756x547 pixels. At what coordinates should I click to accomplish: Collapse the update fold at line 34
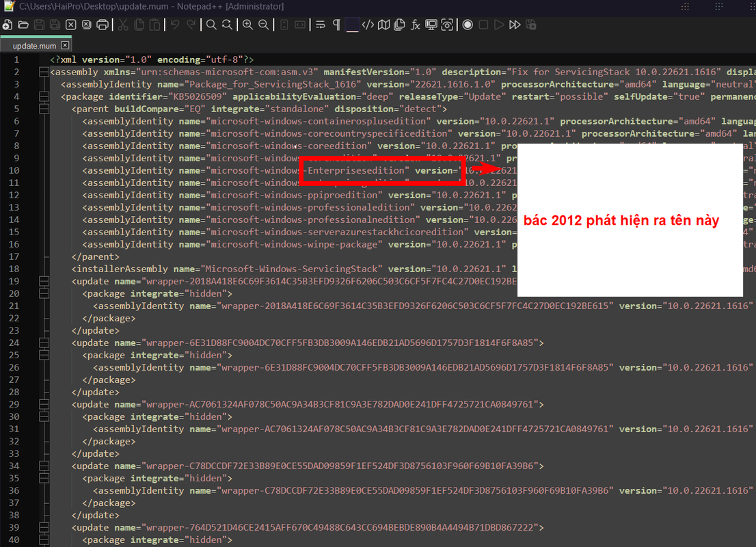44,466
